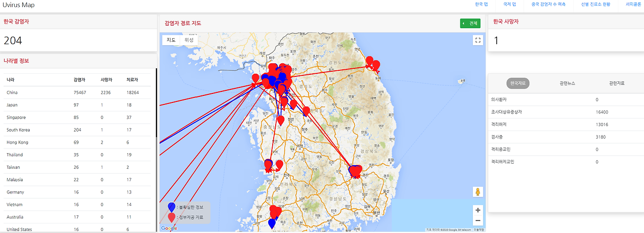Click the 격리중교민 row

coord(566,149)
